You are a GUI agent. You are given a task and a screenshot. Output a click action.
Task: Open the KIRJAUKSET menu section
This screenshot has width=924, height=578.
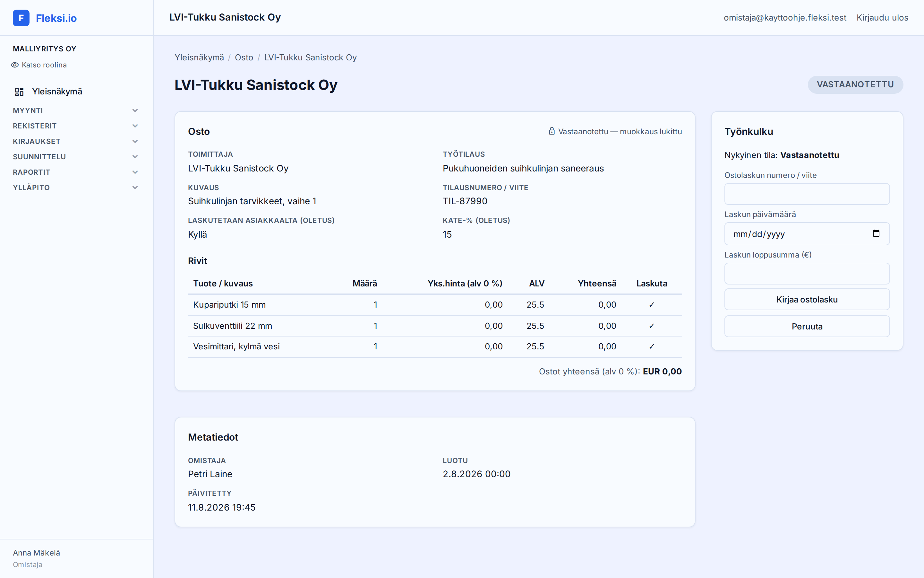(x=76, y=141)
